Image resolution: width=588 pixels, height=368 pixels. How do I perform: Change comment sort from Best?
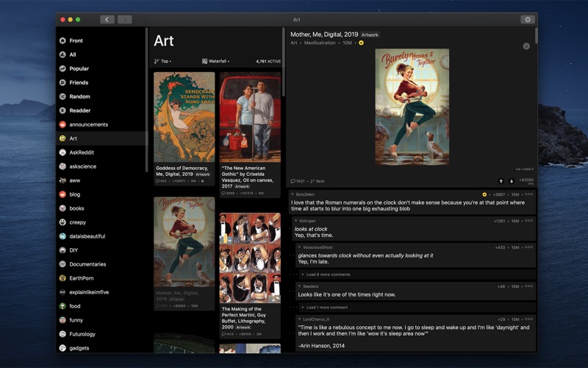318,181
